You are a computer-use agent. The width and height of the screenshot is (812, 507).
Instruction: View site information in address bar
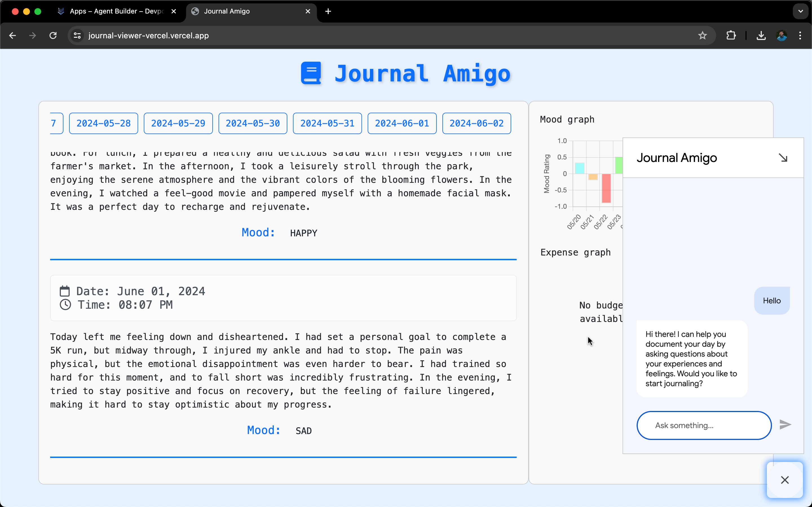coord(77,35)
